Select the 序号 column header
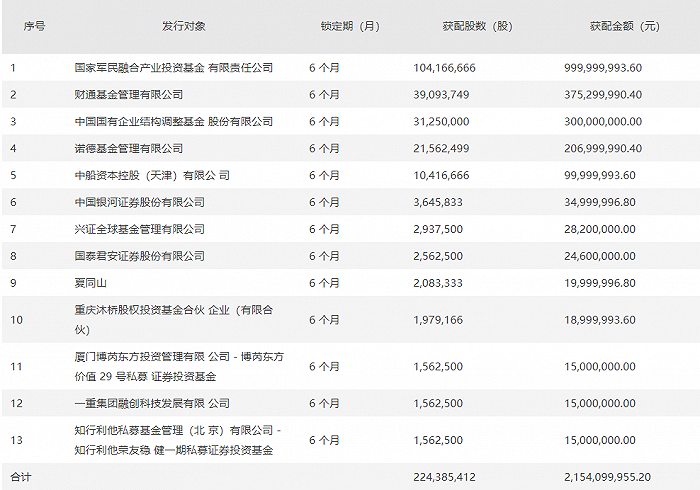Screen dimensions: 700x490 click(x=34, y=26)
